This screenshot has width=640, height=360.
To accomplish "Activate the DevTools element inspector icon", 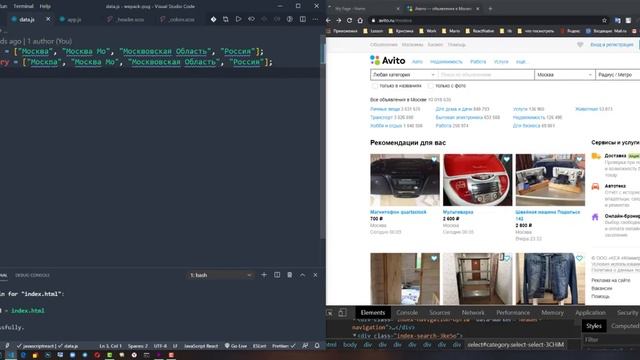I will pos(330,313).
